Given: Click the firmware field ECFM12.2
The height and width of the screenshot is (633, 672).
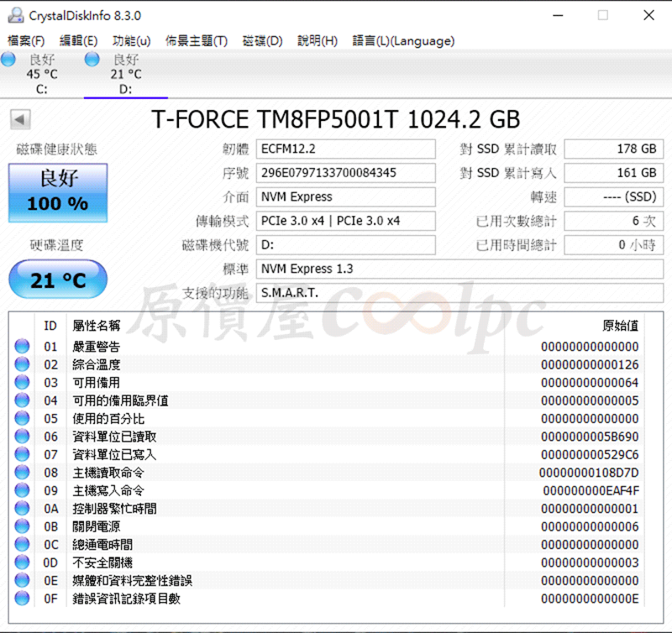Looking at the screenshot, I should 346,149.
